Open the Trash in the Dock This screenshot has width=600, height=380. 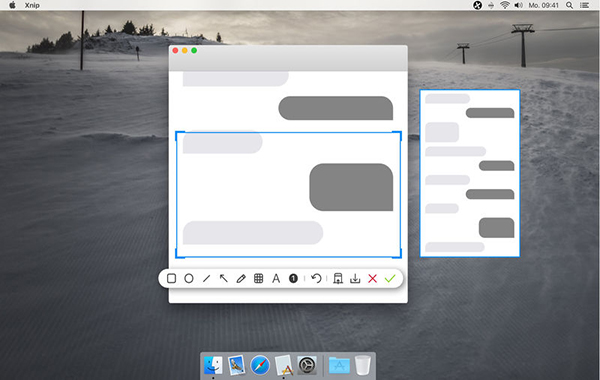362,365
